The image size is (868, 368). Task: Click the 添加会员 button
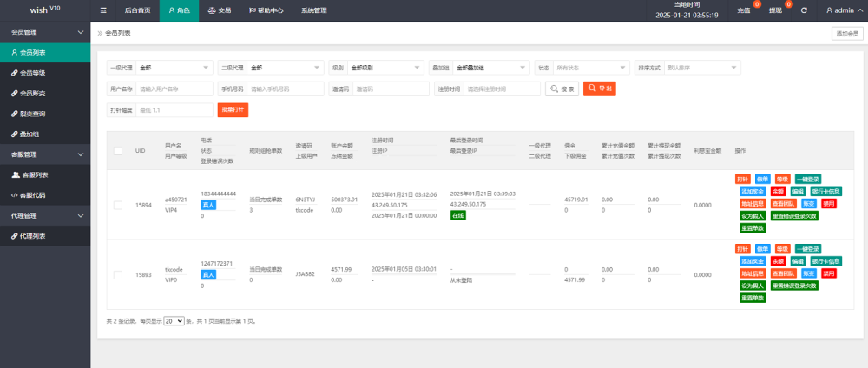pyautogui.click(x=846, y=33)
